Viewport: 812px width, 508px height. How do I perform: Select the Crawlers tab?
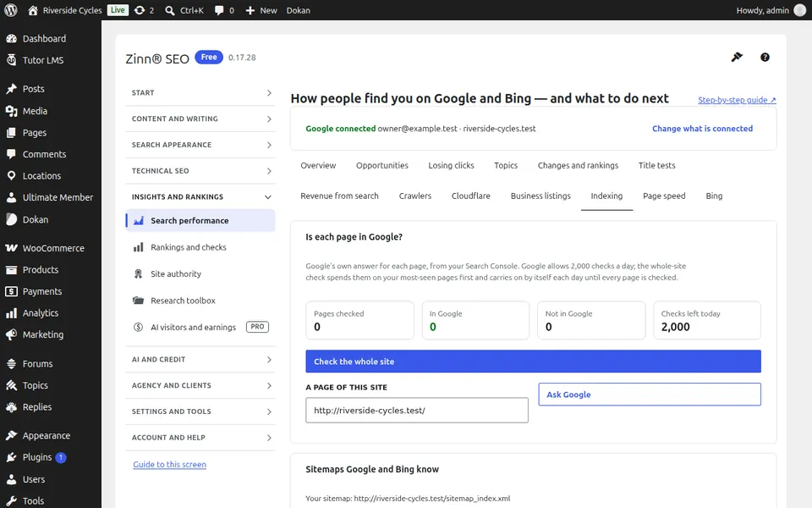(x=414, y=196)
